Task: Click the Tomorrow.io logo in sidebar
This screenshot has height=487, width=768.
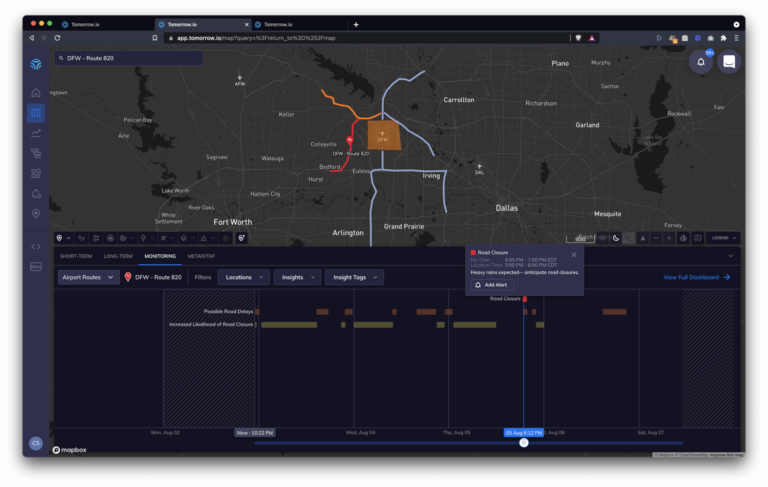Action: 36,64
